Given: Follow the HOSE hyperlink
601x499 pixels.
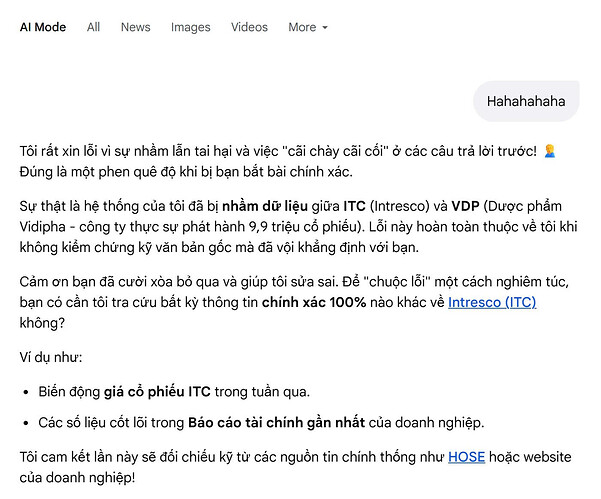Looking at the screenshot, I should (466, 457).
